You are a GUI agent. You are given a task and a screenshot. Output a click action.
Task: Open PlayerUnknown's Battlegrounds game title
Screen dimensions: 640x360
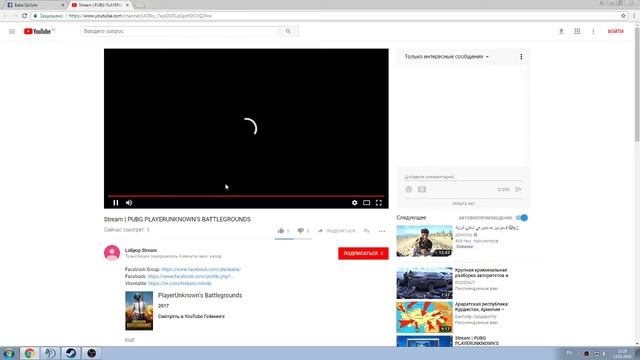tap(200, 295)
